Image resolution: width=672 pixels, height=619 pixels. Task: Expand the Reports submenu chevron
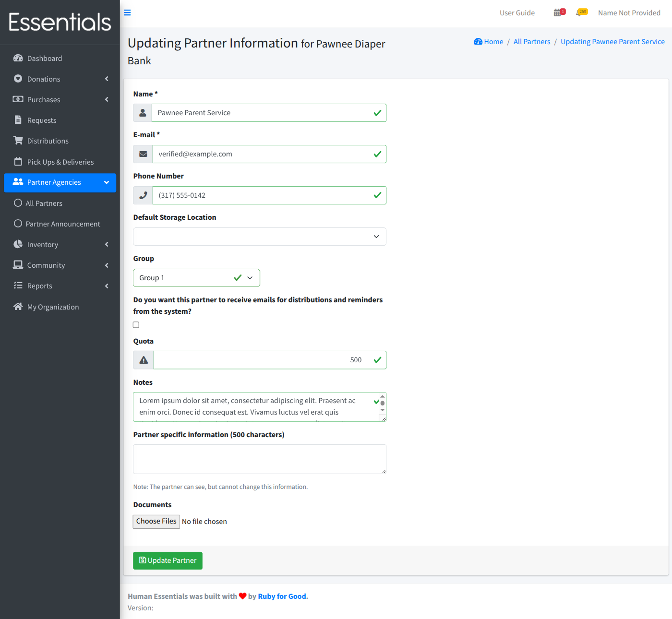pyautogui.click(x=107, y=286)
